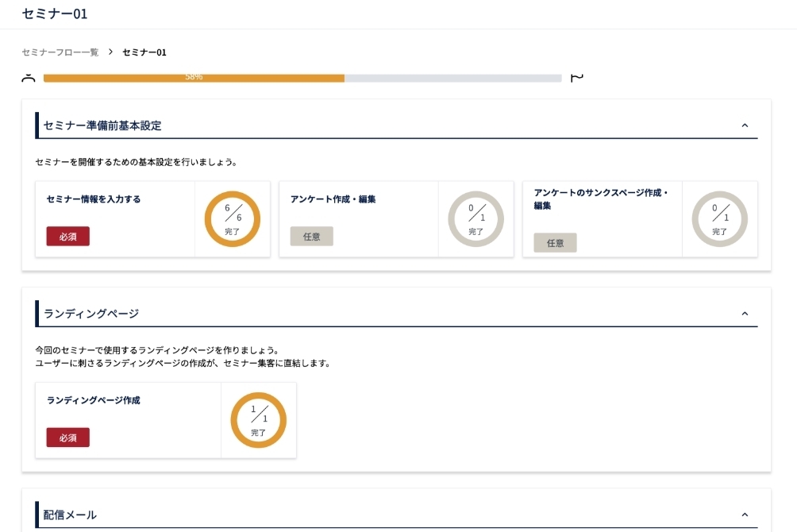
Task: Click the 1/1 circle on ランディングページ作成
Action: click(258, 419)
